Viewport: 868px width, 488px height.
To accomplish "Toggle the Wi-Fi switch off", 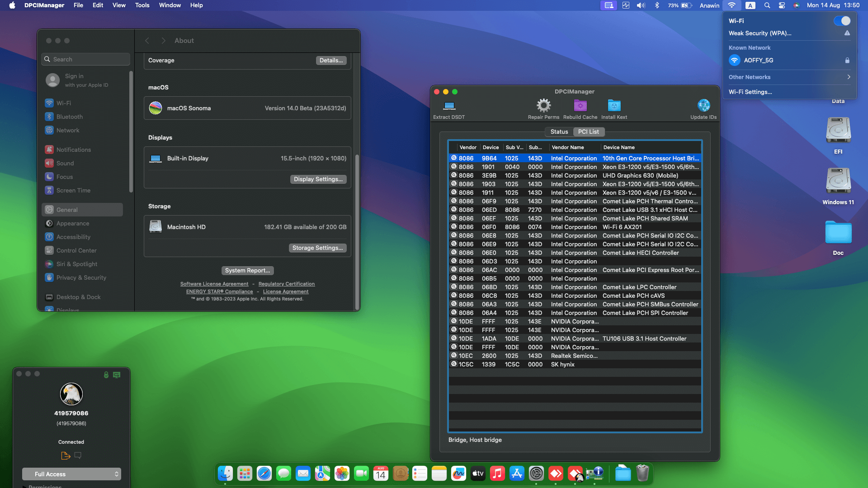I will (x=842, y=21).
